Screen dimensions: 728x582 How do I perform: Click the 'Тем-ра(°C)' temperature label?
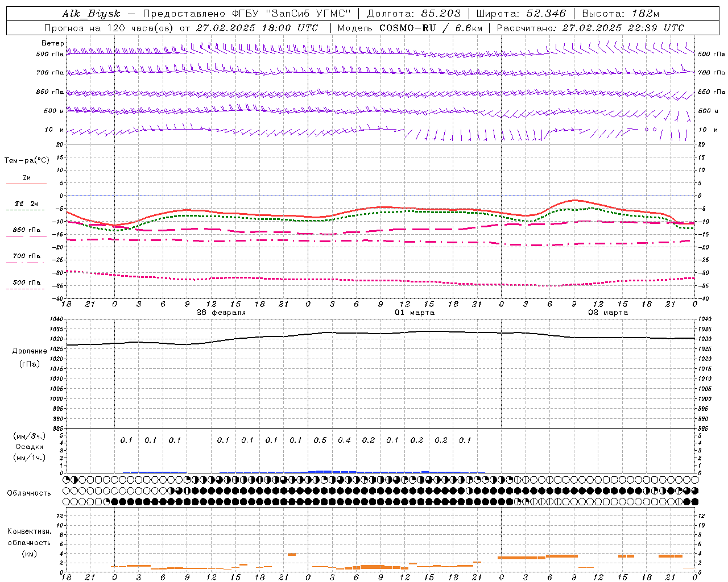click(27, 161)
